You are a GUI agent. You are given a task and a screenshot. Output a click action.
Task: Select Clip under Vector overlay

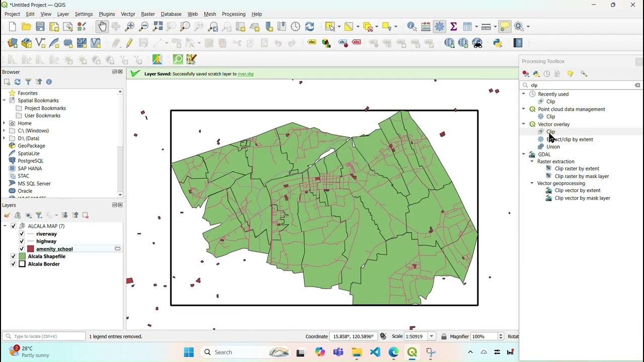tap(550, 132)
